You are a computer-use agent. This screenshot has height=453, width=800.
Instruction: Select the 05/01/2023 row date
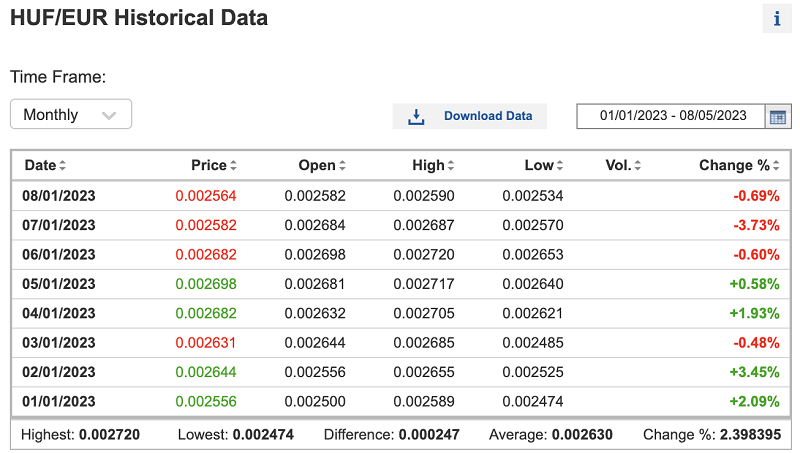tap(59, 284)
